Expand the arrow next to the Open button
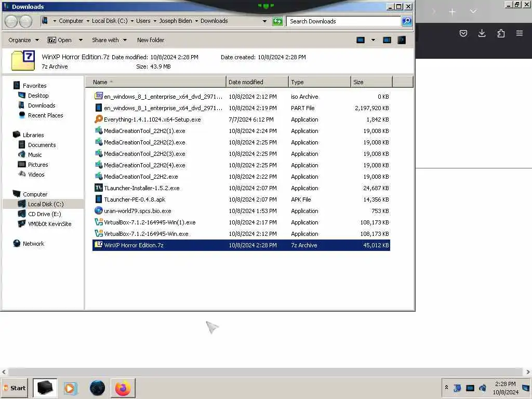The height and width of the screenshot is (399, 532). (81, 40)
